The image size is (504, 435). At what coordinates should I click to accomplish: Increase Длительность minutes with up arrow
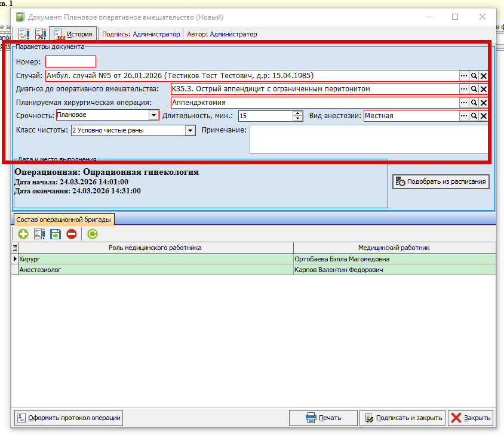click(x=298, y=113)
